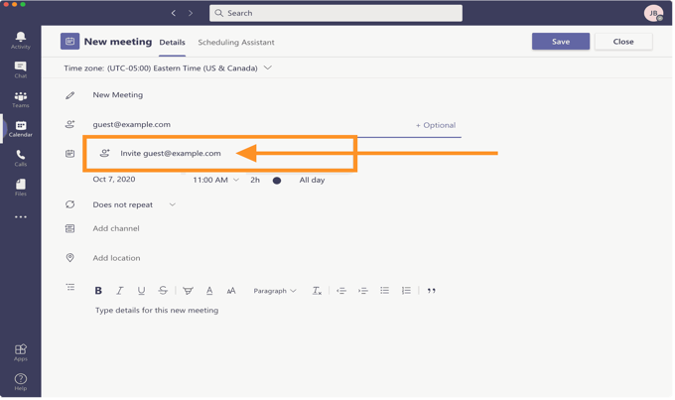Toggle the All day switch
675x400 pixels.
pyautogui.click(x=277, y=180)
